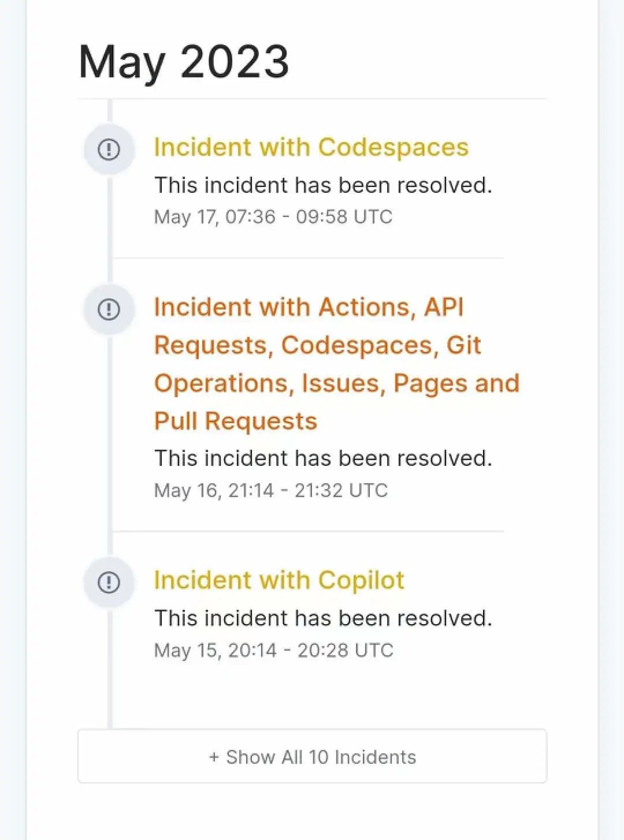Click resolved status text under Actions incident
Image resolution: width=624 pixels, height=840 pixels.
tap(323, 458)
